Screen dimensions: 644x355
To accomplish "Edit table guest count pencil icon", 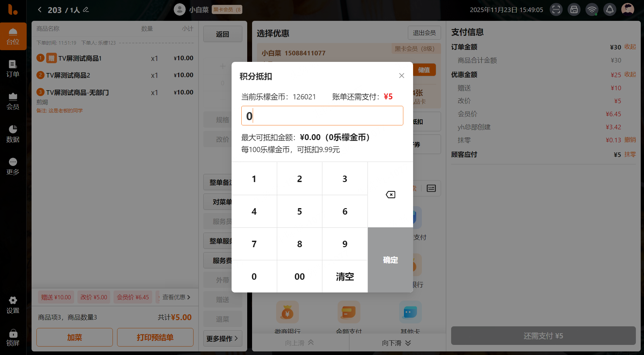I will click(x=86, y=10).
